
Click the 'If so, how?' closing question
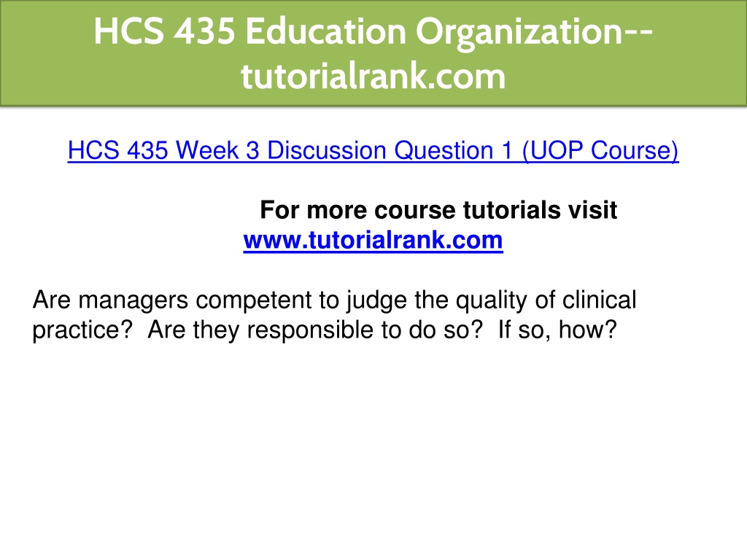pyautogui.click(x=557, y=330)
